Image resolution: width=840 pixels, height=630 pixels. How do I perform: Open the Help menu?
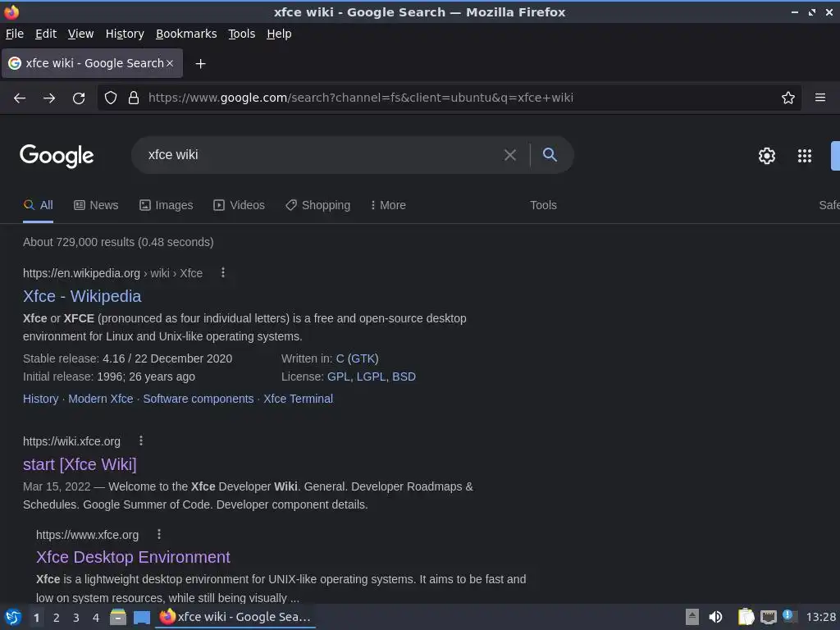[279, 34]
